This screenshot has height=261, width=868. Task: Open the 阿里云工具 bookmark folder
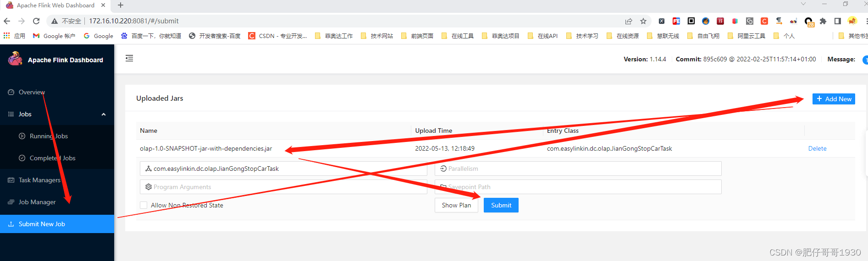[x=746, y=36]
